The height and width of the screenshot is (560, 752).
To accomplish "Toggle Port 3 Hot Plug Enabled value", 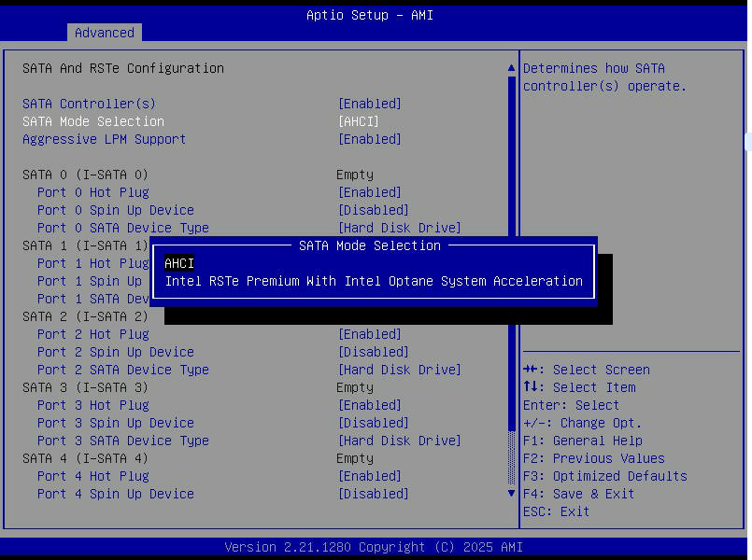I will tap(369, 405).
